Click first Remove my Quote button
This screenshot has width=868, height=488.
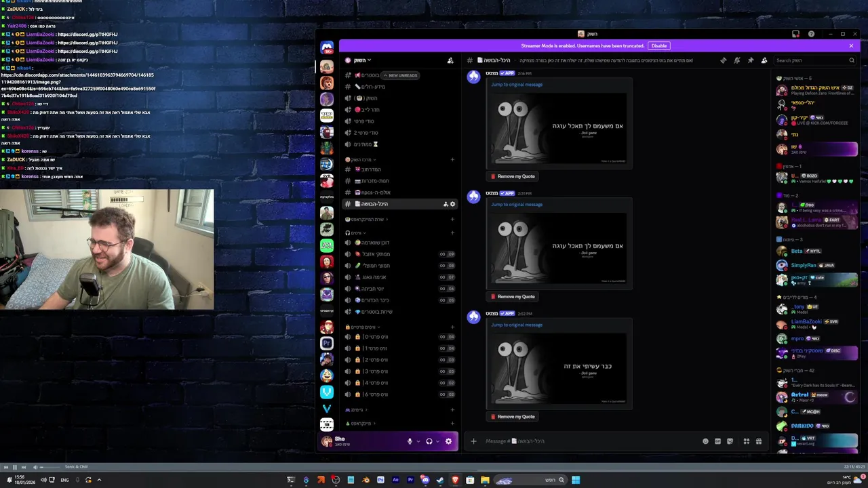(513, 176)
